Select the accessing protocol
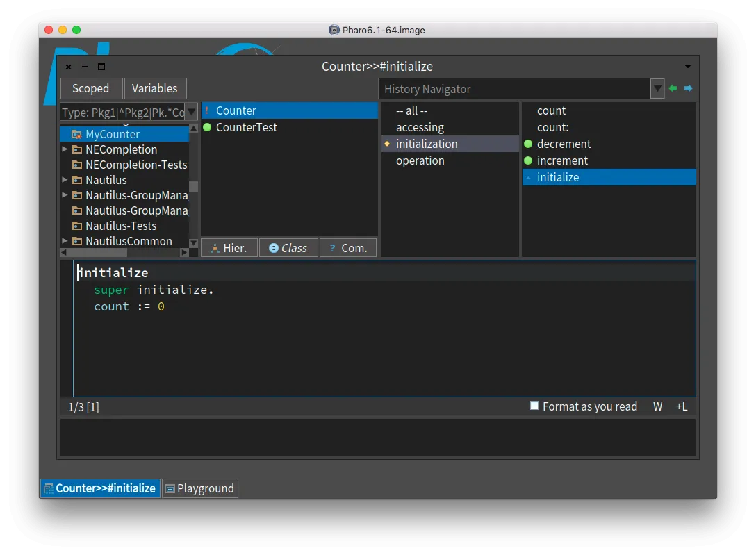The image size is (756, 555). click(450, 127)
